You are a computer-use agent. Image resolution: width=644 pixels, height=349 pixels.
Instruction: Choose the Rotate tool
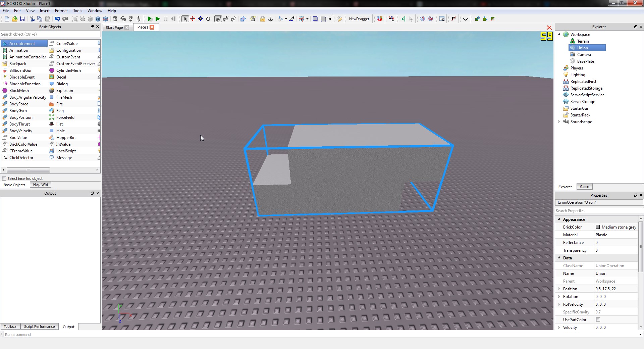208,19
